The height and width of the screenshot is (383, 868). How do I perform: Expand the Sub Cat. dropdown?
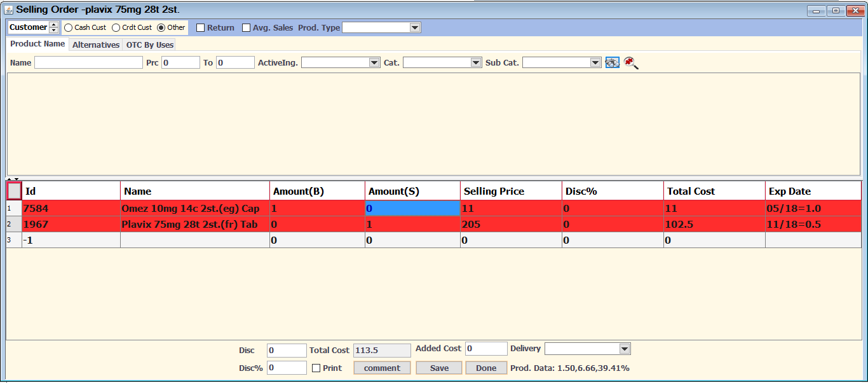tap(595, 62)
